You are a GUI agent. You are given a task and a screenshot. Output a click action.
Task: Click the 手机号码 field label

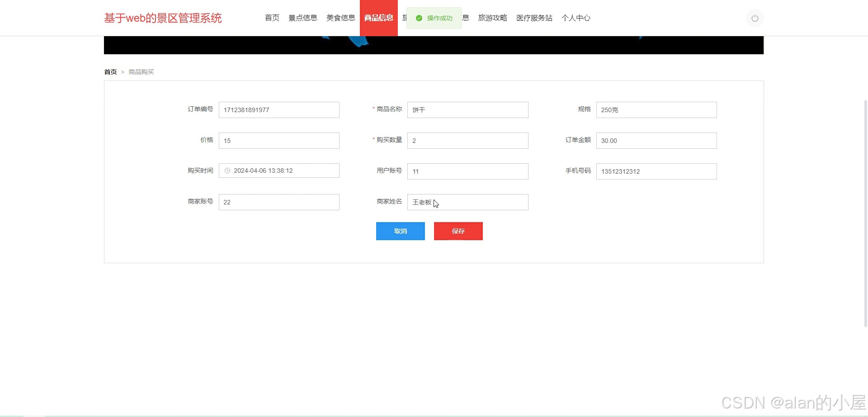click(578, 171)
